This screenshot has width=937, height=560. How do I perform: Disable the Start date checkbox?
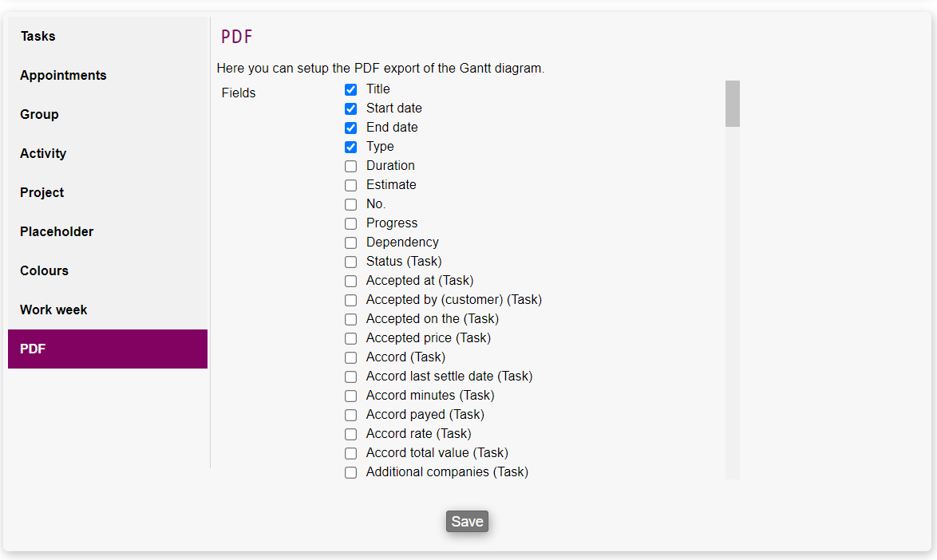350,109
